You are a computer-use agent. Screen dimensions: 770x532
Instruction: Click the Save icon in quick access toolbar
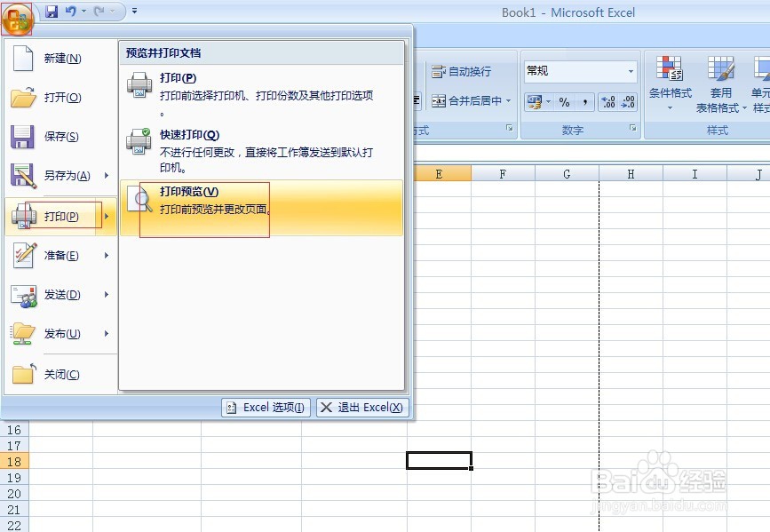[x=52, y=11]
